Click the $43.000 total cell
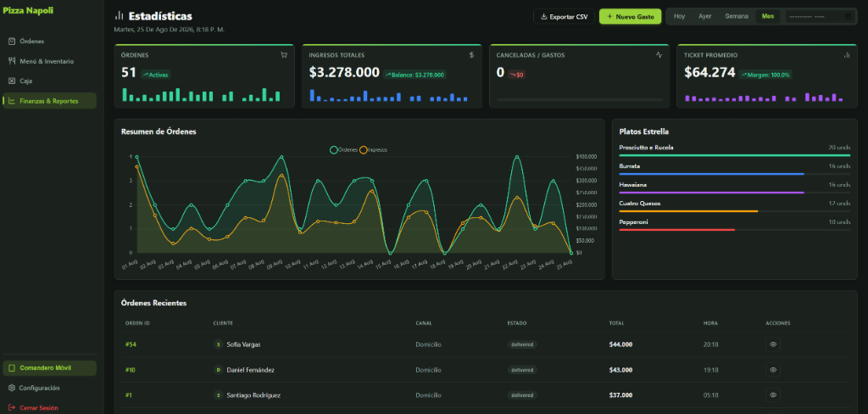 [x=620, y=370]
